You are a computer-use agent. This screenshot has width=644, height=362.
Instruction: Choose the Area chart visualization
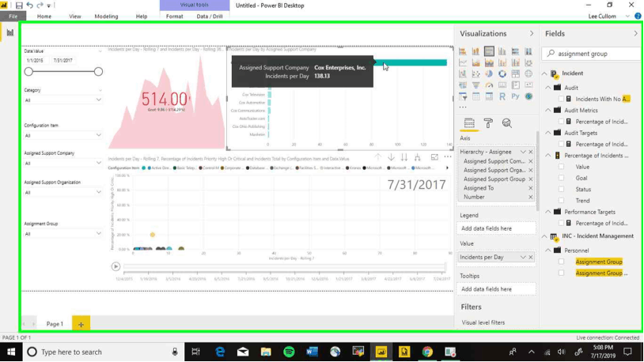[x=475, y=62]
